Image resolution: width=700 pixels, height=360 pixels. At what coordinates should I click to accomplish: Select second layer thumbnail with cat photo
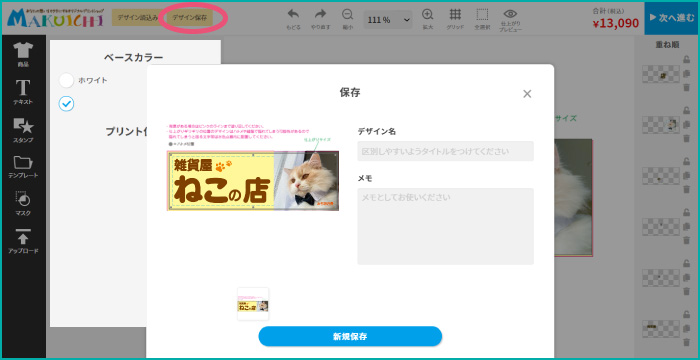point(661,125)
